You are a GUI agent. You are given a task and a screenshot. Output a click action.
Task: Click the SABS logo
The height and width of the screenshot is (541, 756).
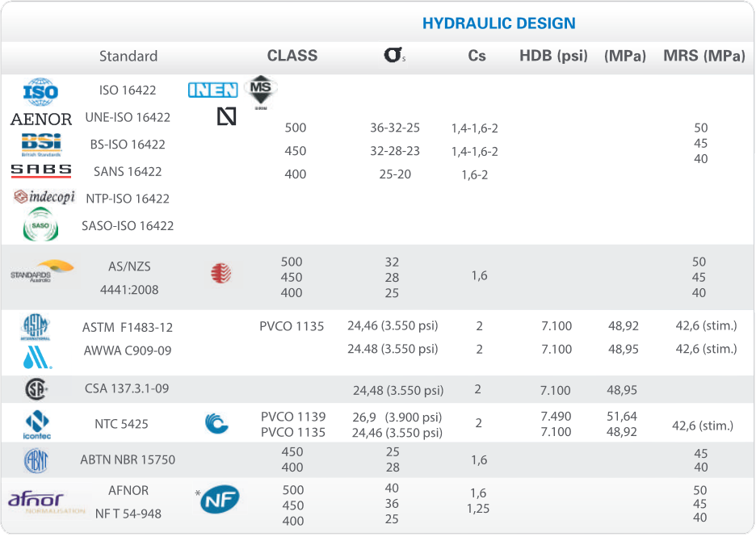(x=41, y=170)
